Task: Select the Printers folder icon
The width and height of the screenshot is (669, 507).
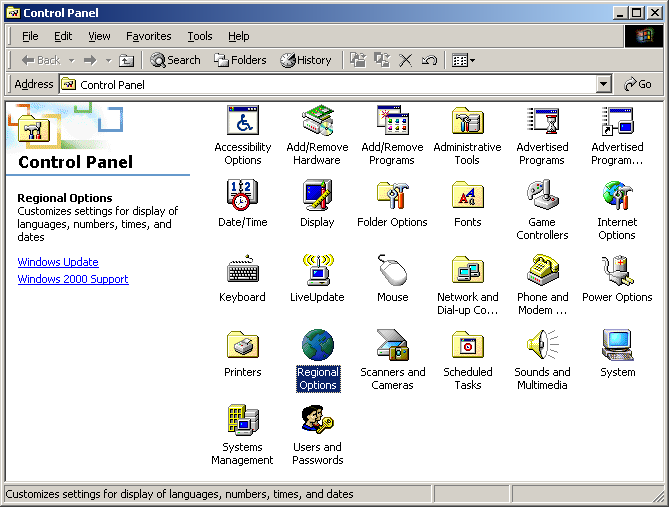Action: click(243, 345)
